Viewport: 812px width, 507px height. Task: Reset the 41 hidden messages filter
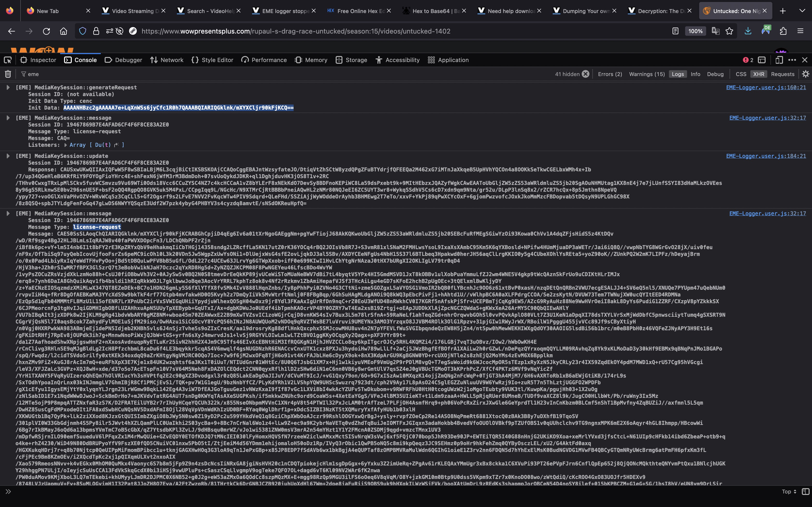tap(586, 74)
